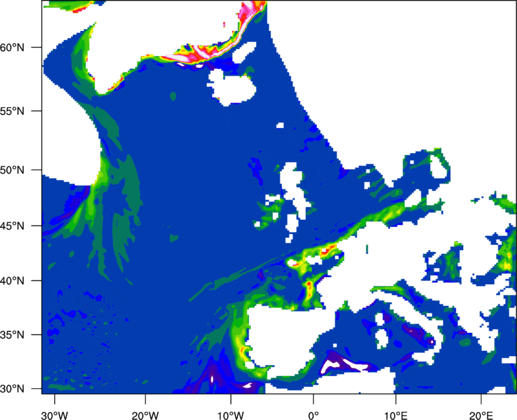Click the 50°N latitude label

(12, 170)
